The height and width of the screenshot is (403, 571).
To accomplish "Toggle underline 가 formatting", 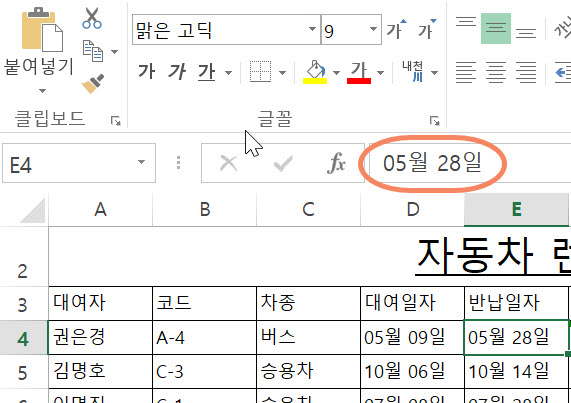I will pyautogui.click(x=207, y=71).
